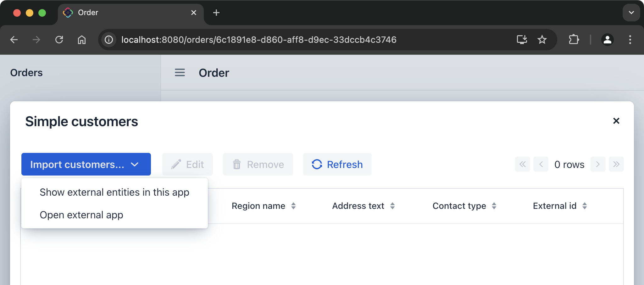Click the install app icon in address bar
Viewport: 644px width, 285px height.
[x=522, y=40]
